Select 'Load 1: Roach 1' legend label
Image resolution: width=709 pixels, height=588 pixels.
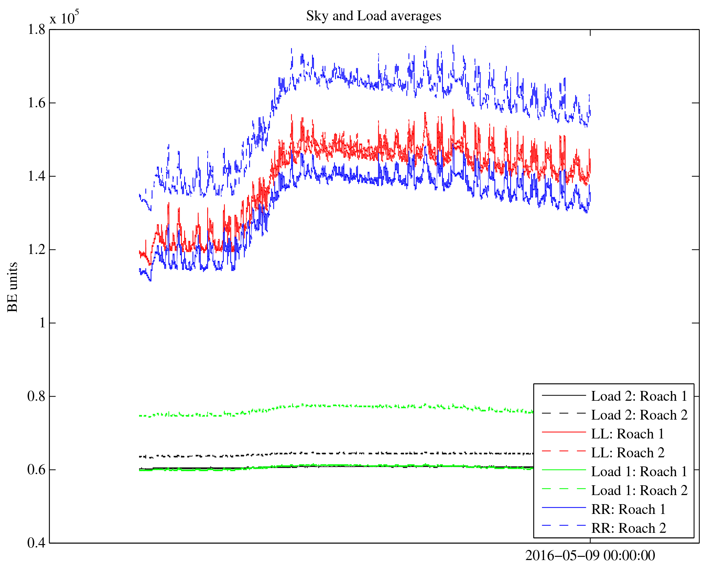coord(639,472)
